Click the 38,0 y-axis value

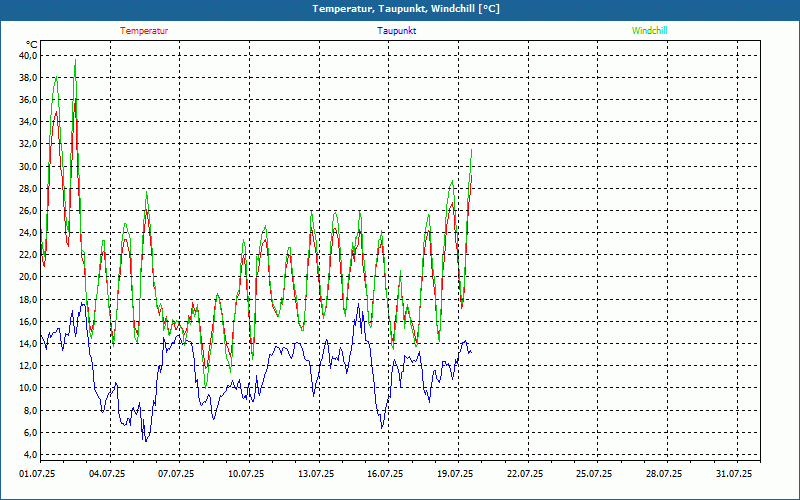click(x=29, y=78)
